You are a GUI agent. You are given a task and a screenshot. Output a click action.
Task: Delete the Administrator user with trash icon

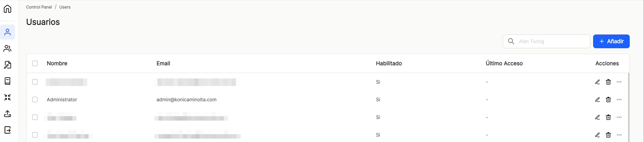(x=608, y=100)
